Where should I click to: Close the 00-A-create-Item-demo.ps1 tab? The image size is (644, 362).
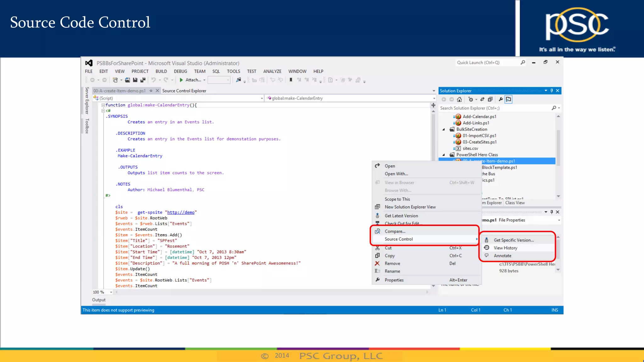click(158, 90)
